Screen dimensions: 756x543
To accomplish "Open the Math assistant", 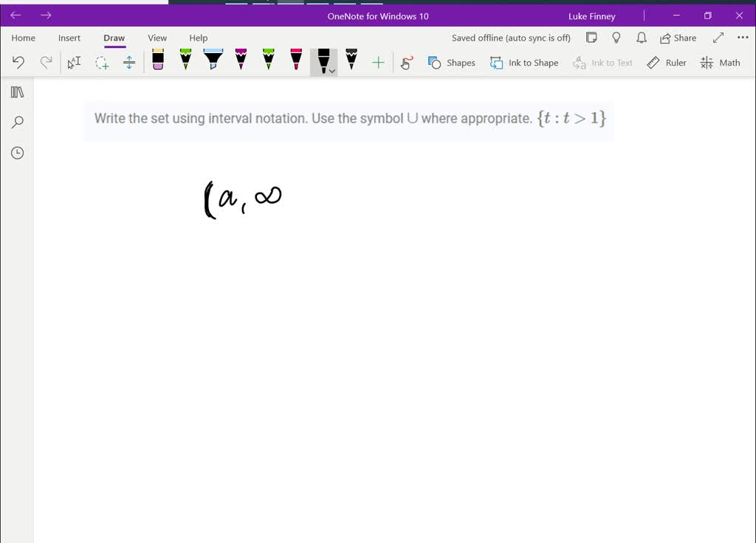I will tap(720, 63).
